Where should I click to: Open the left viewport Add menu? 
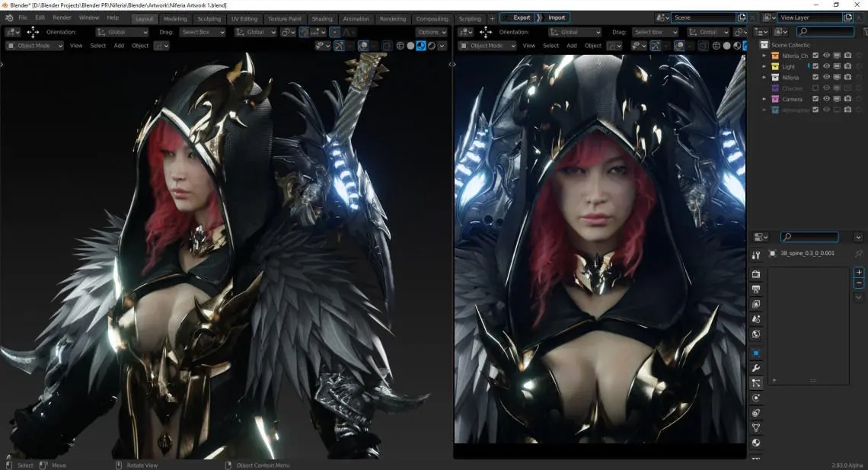tap(119, 46)
